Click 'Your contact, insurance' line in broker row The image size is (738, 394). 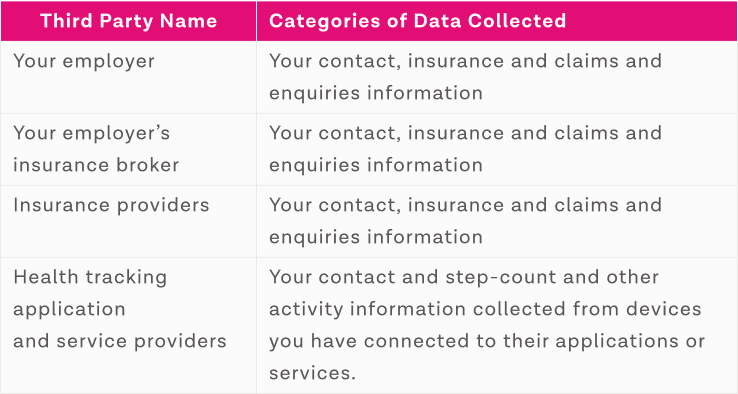pos(465,134)
